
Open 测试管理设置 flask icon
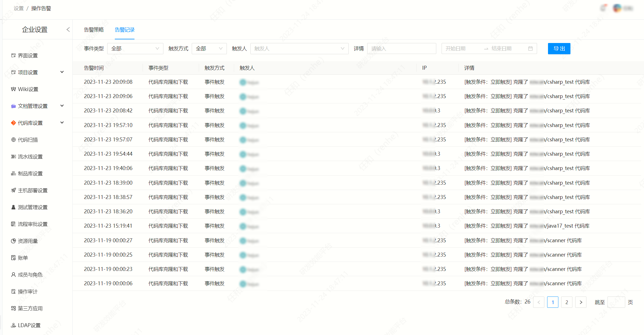coord(13,207)
